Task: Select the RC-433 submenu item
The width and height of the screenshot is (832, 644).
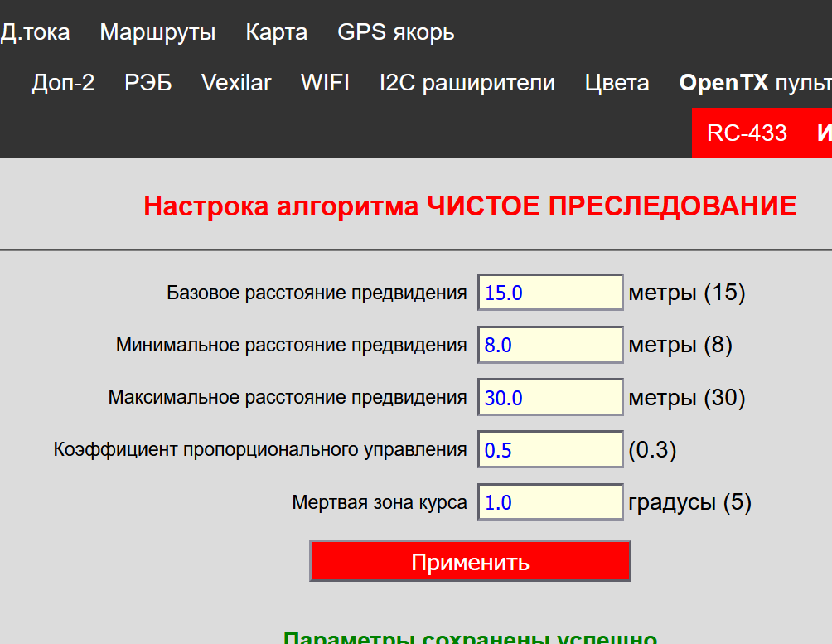Action: 747,133
